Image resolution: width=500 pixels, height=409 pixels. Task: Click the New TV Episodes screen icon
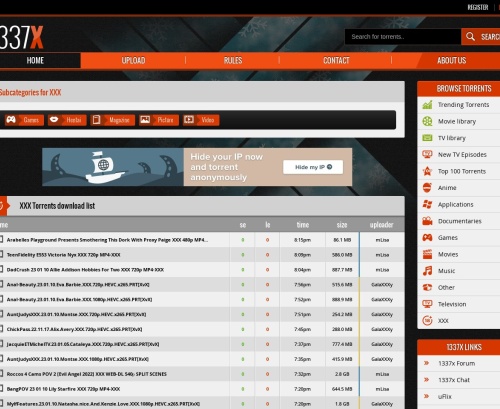click(427, 154)
